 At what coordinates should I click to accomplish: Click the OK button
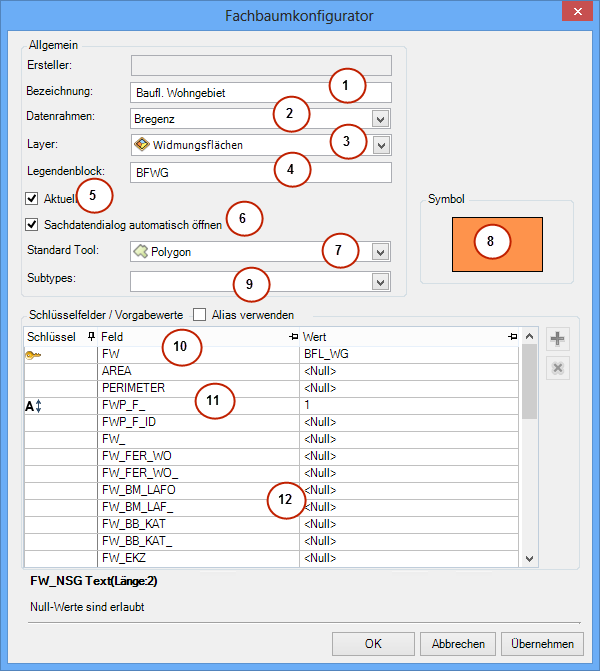(x=373, y=644)
